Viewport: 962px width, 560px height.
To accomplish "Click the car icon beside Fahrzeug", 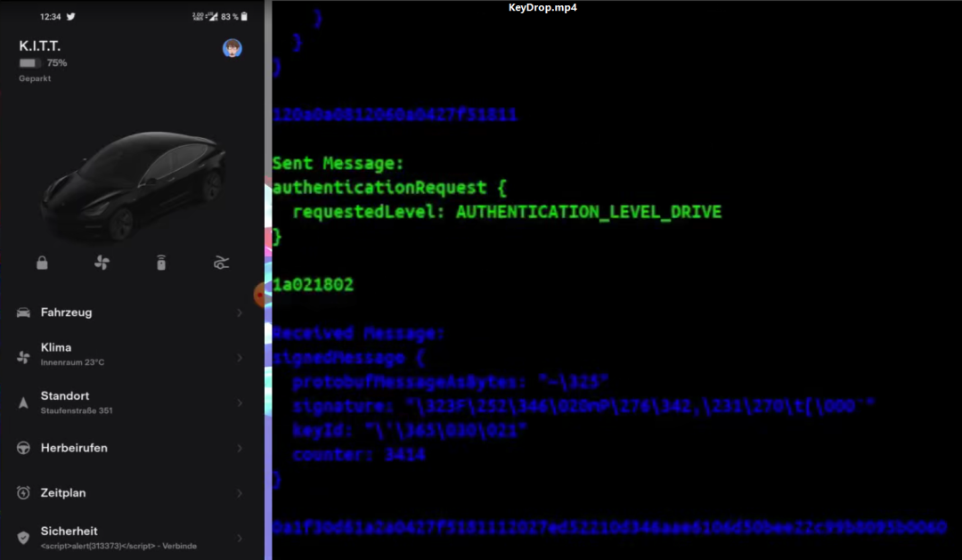I will (x=23, y=312).
